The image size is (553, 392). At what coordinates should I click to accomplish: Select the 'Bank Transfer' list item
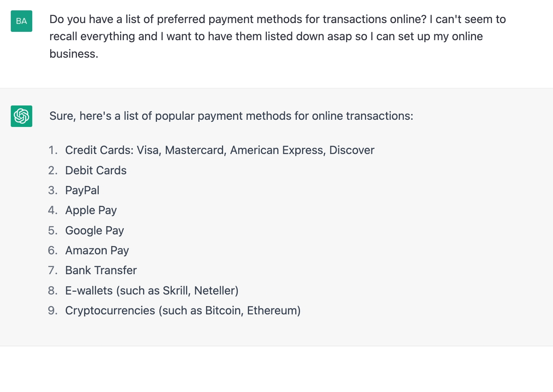[101, 270]
